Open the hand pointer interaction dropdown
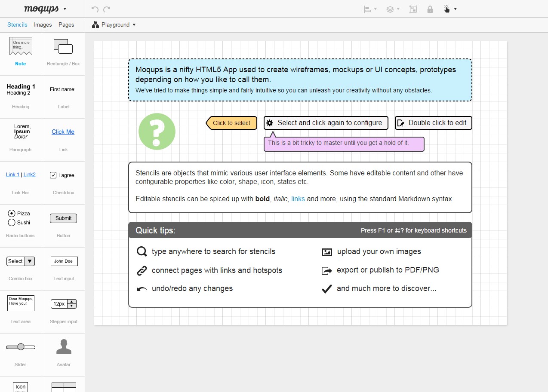The height and width of the screenshot is (392, 548). pyautogui.click(x=450, y=9)
